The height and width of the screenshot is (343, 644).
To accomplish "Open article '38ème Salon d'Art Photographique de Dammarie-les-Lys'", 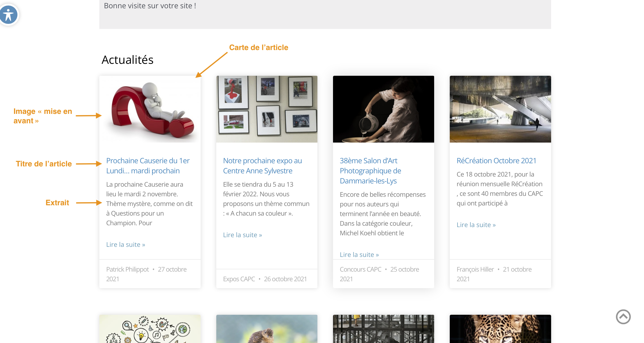I will [370, 171].
